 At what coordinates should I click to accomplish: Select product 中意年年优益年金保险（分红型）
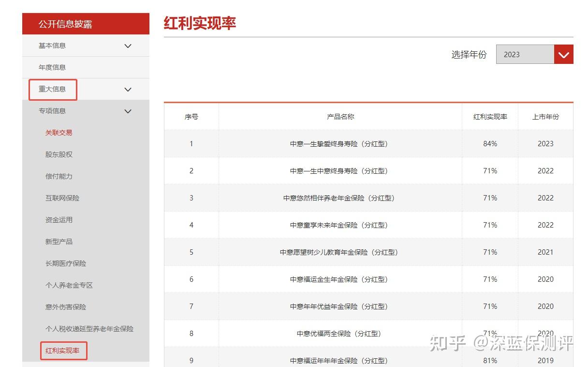pyautogui.click(x=340, y=306)
